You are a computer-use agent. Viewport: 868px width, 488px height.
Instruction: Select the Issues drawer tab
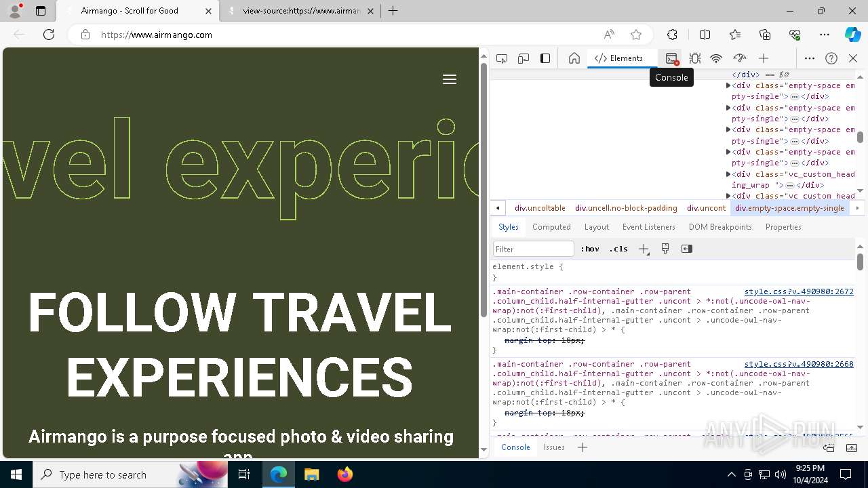(554, 447)
